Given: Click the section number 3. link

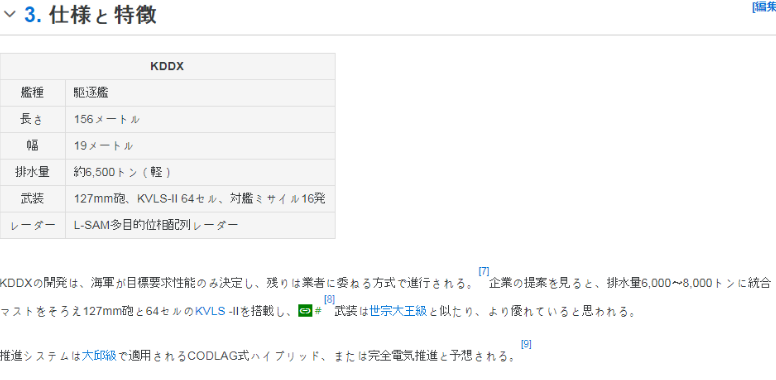Looking at the screenshot, I should pyautogui.click(x=33, y=15).
